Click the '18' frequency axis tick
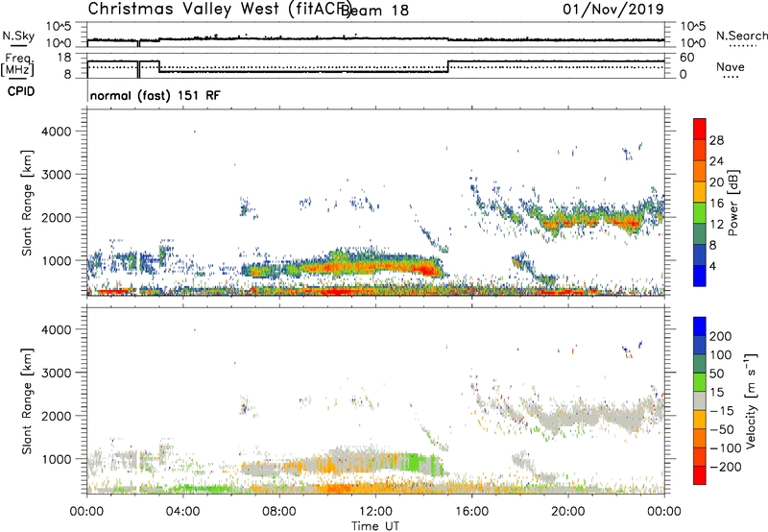This screenshot has height=532, width=768. (64, 58)
